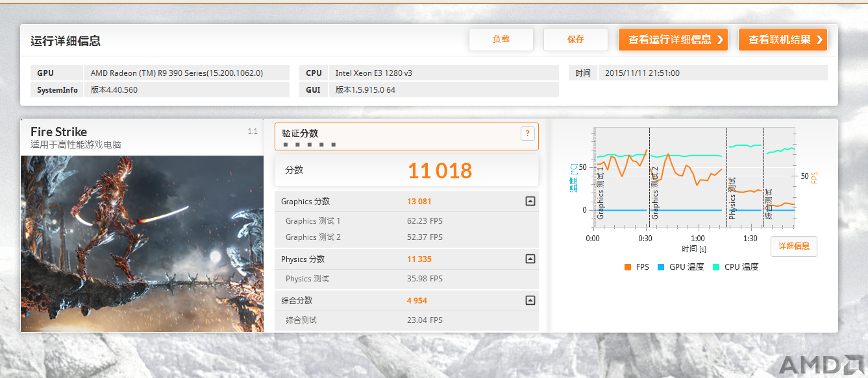Click SystemInfo version 4.40.560 text
This screenshot has width=868, height=378.
114,90
